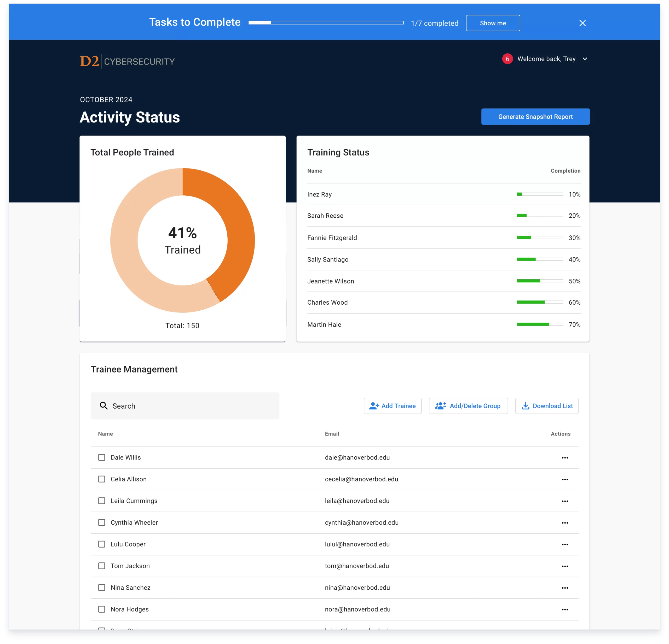Focus the trainee Search field

click(185, 405)
